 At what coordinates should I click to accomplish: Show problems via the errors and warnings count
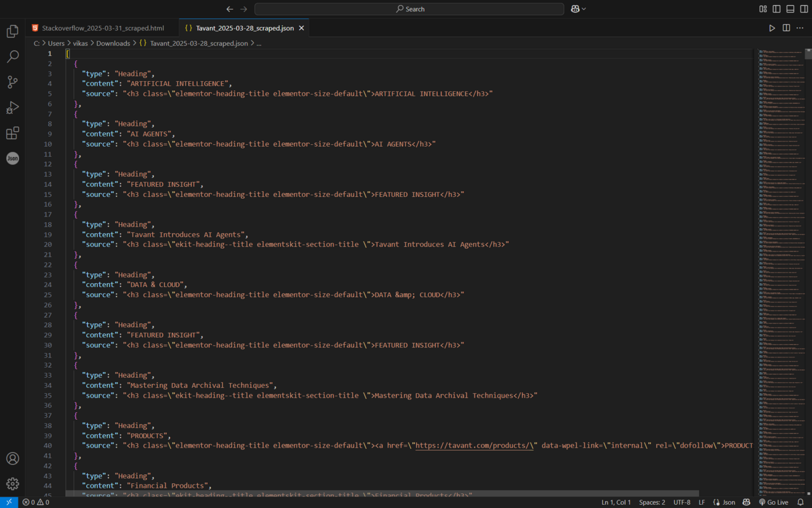coord(36,502)
